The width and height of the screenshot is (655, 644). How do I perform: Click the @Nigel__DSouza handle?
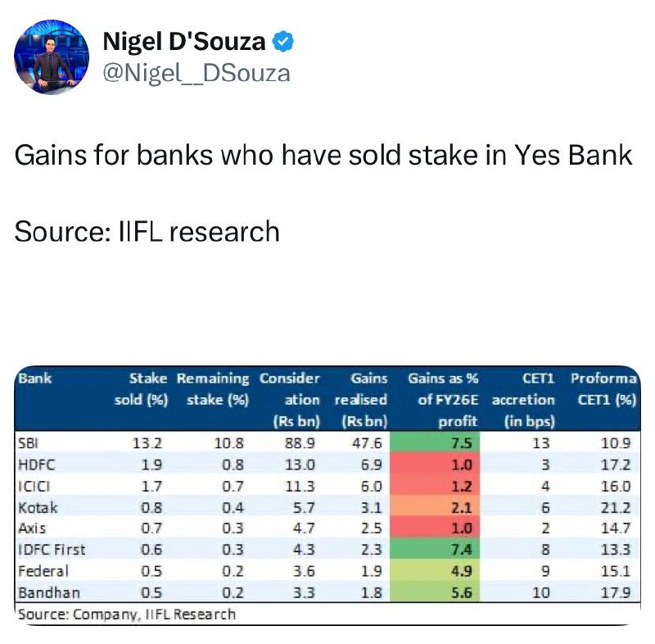196,74
